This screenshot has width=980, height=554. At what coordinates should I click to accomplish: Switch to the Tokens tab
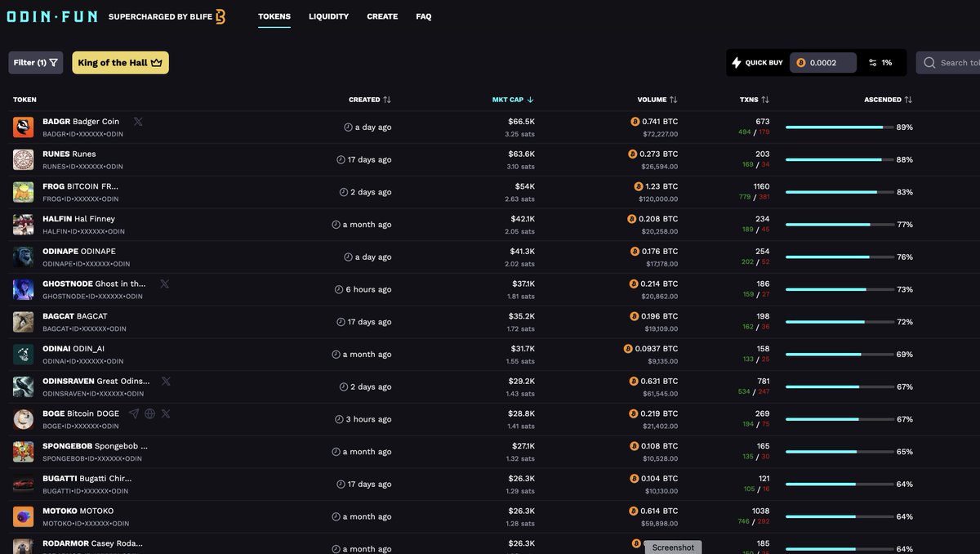274,16
